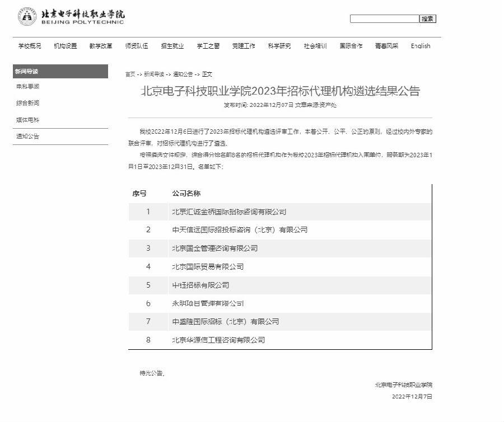Select row 中钰招标有限公司
The image size is (504, 422).
[280, 285]
